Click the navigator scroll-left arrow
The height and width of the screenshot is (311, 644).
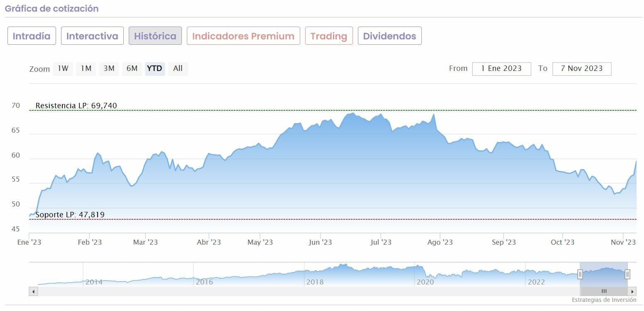(x=33, y=292)
